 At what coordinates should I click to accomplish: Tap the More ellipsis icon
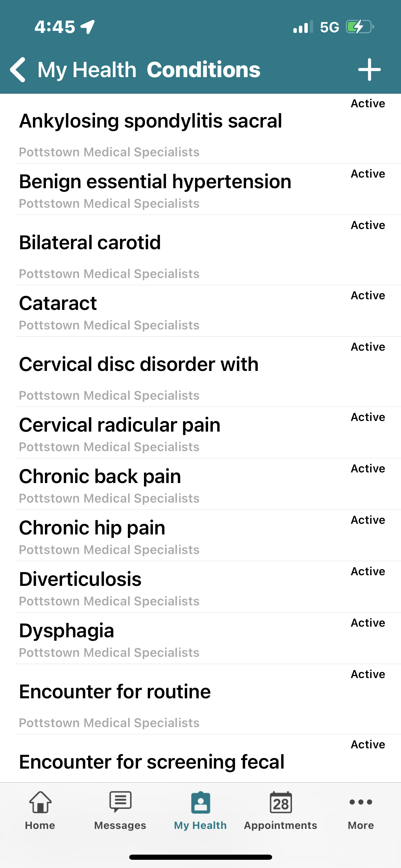[x=361, y=802]
